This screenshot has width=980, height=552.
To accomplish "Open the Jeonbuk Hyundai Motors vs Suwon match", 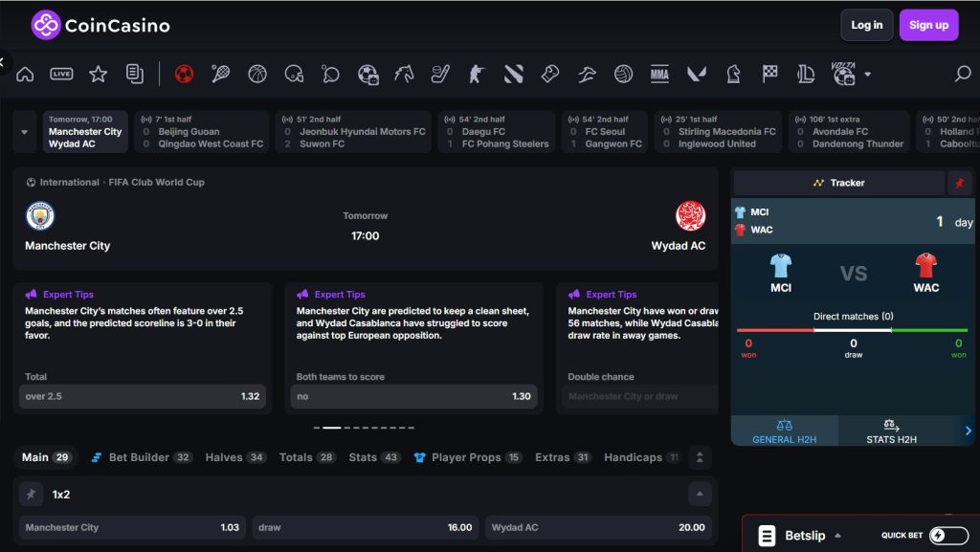I will tap(354, 132).
